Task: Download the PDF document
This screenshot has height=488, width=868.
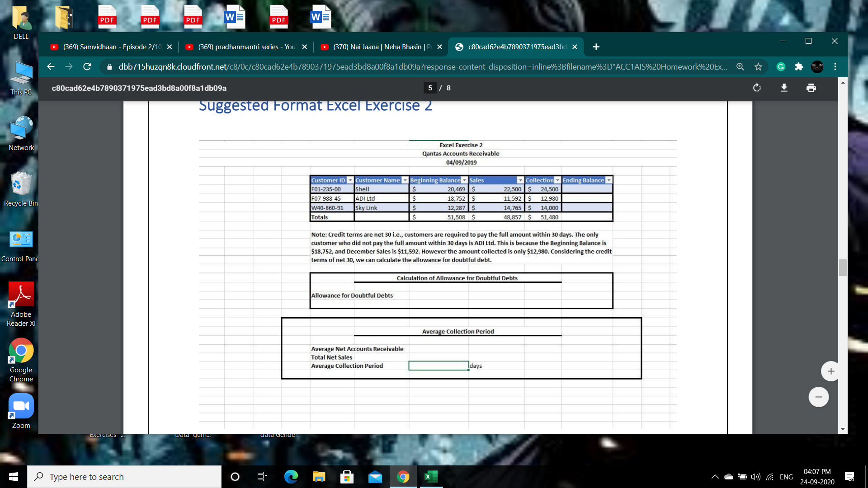Action: pos(784,88)
